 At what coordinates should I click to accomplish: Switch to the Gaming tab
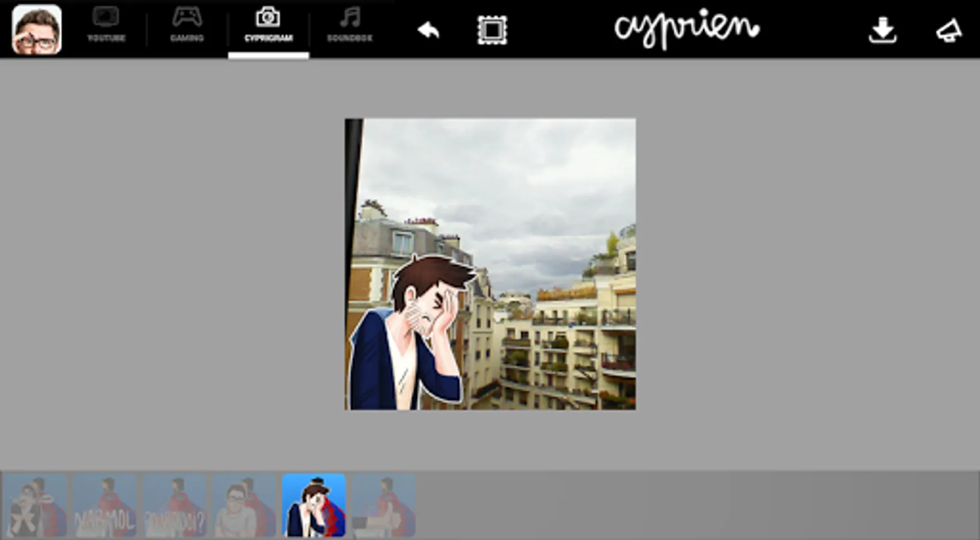[x=187, y=26]
